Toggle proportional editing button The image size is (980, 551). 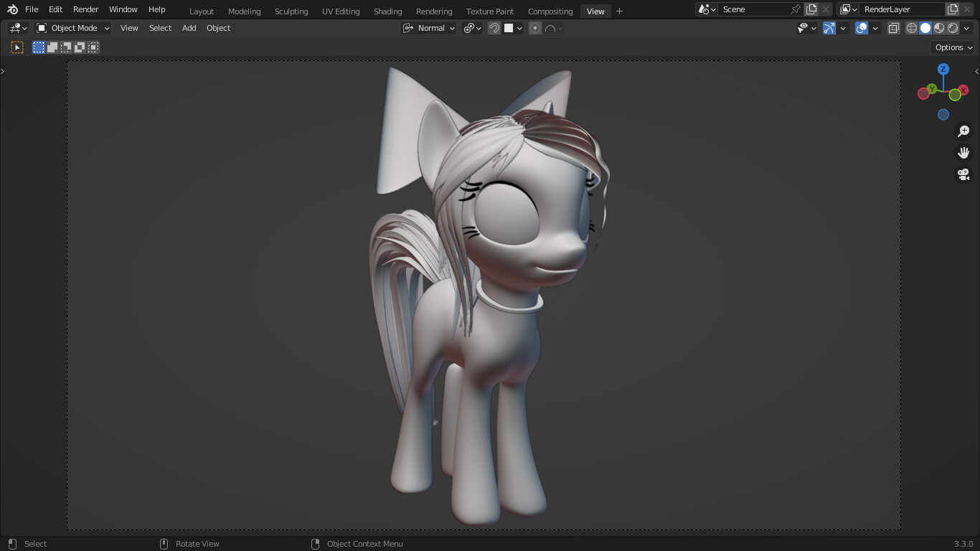(535, 28)
